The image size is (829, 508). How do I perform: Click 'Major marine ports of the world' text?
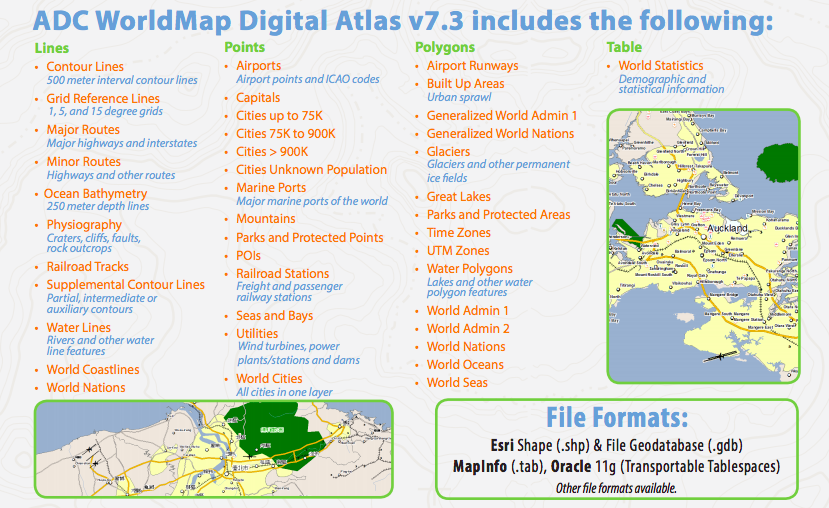click(312, 201)
